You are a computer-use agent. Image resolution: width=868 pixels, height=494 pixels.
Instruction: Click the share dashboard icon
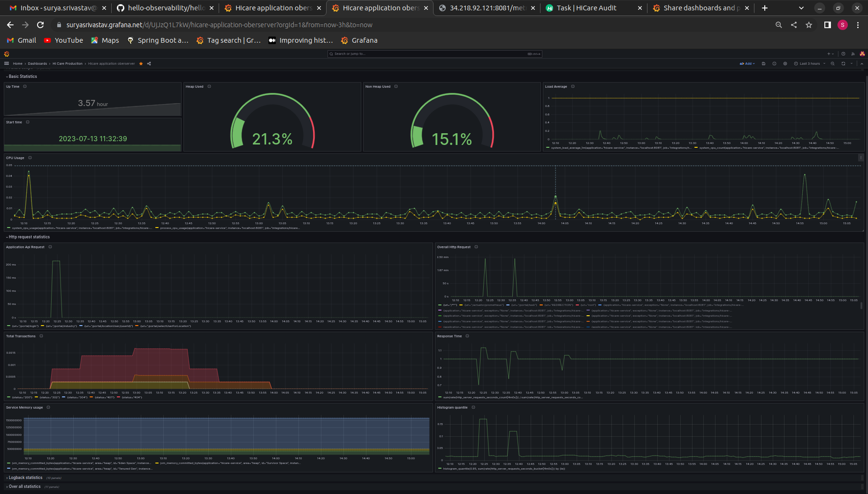pos(149,64)
